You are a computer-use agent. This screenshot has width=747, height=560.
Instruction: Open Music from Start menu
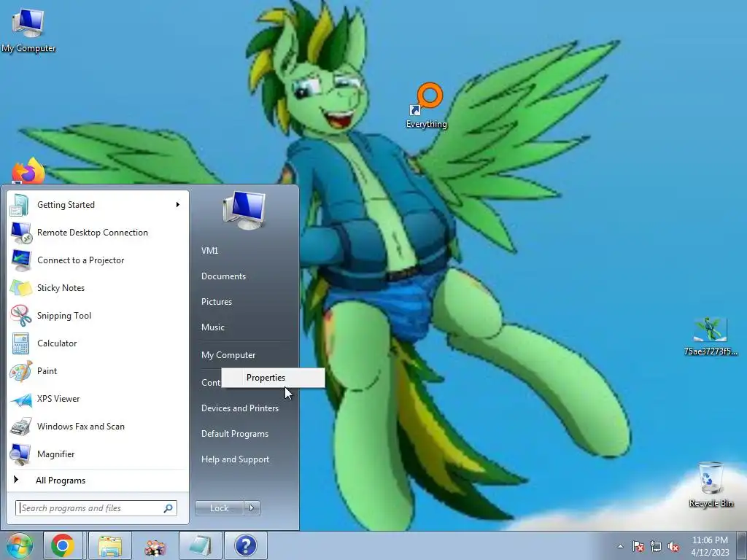point(212,327)
